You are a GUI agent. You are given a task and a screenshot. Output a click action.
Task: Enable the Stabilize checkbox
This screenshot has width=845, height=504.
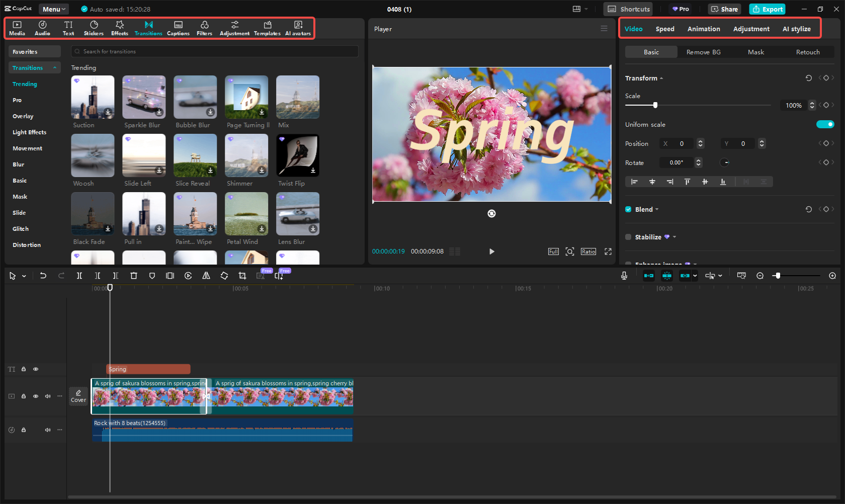click(628, 237)
